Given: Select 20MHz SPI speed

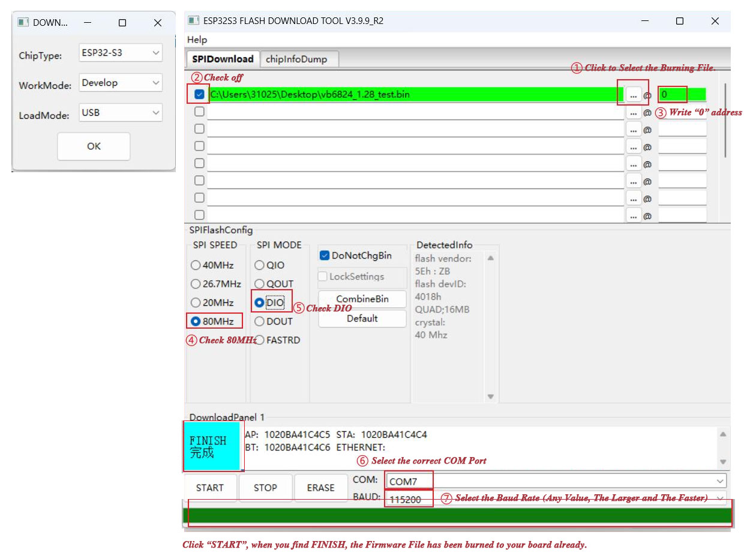Looking at the screenshot, I should tap(196, 303).
